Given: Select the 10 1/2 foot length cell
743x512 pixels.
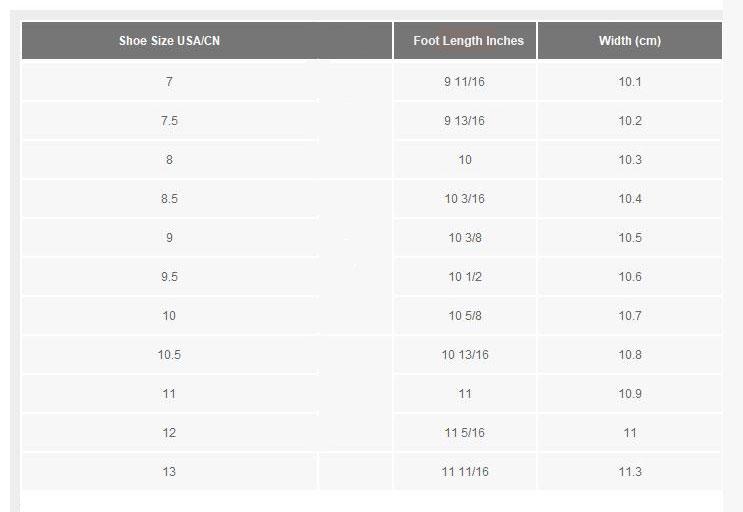Looking at the screenshot, I should point(464,277).
